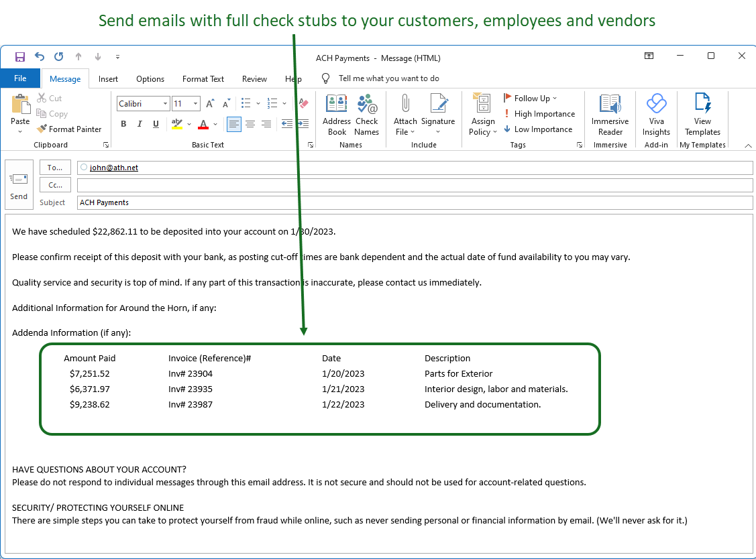
Task: Activate the Format Painter
Action: pos(70,129)
